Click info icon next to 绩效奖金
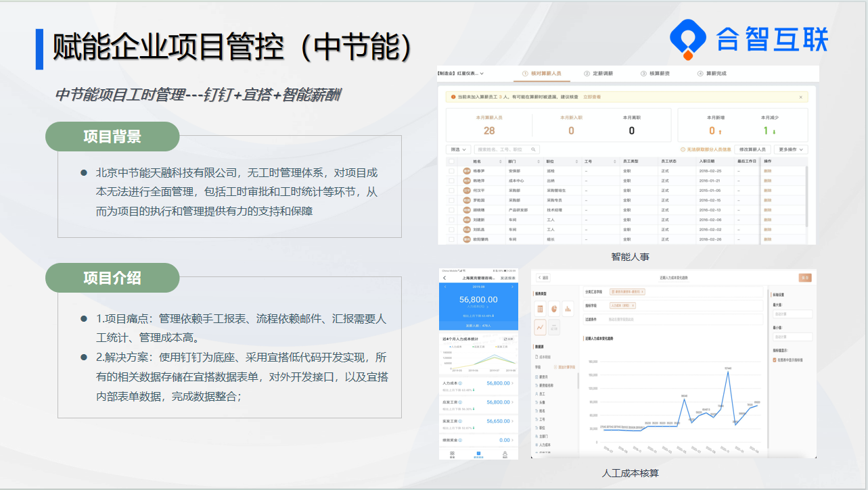 (461, 440)
